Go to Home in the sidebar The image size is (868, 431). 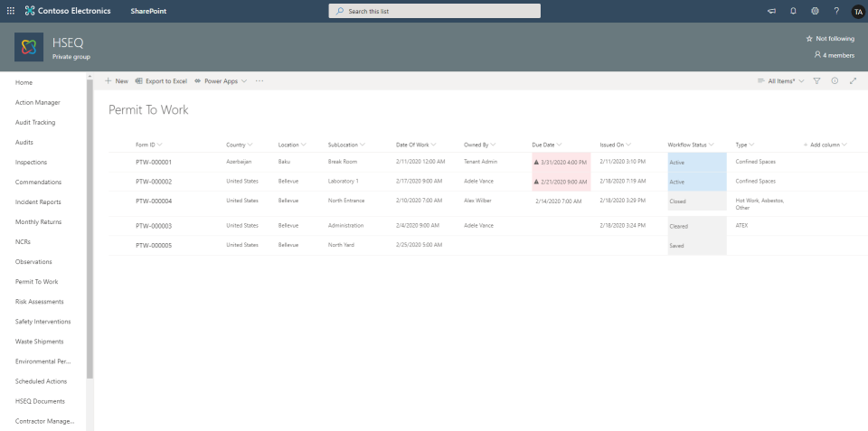[24, 82]
